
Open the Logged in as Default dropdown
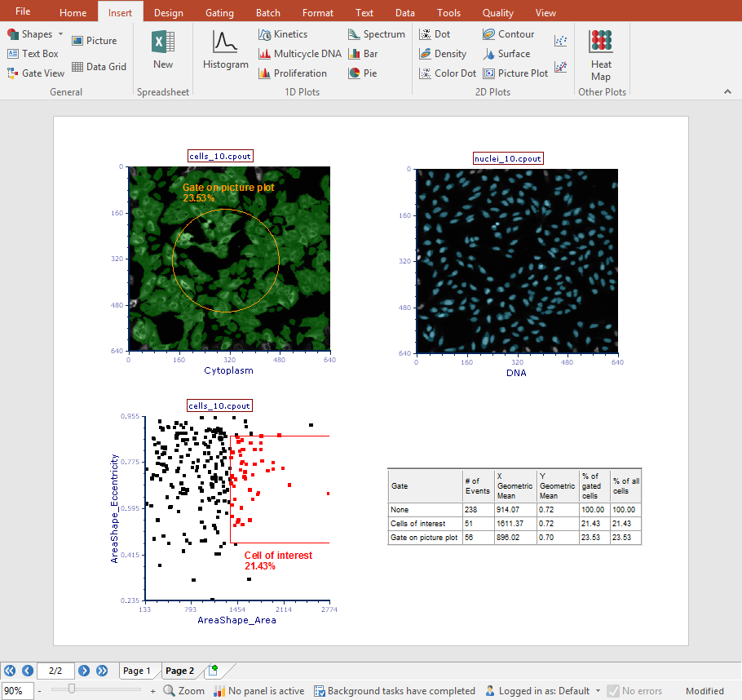pyautogui.click(x=598, y=691)
